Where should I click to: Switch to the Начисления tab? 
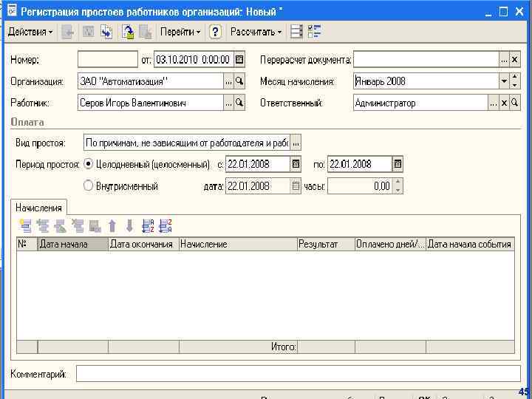click(x=38, y=208)
